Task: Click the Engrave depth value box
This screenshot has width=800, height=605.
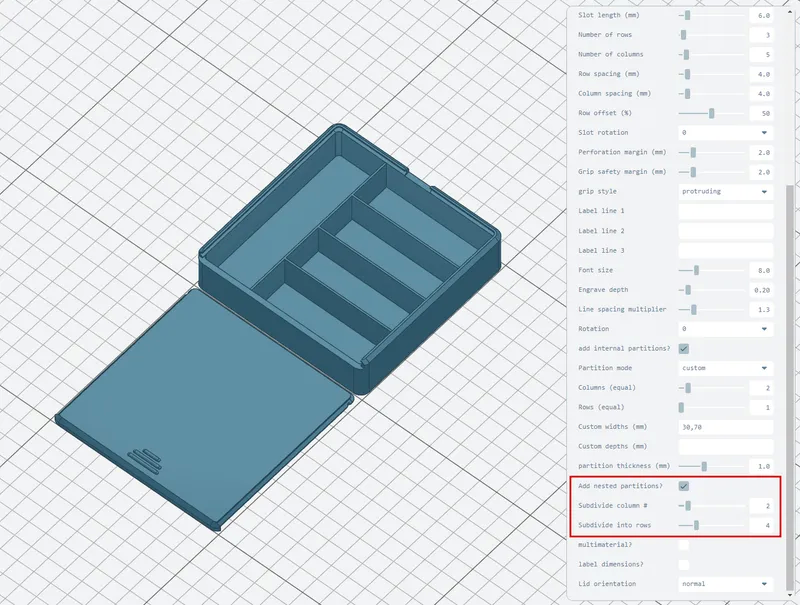Action: 761,290
